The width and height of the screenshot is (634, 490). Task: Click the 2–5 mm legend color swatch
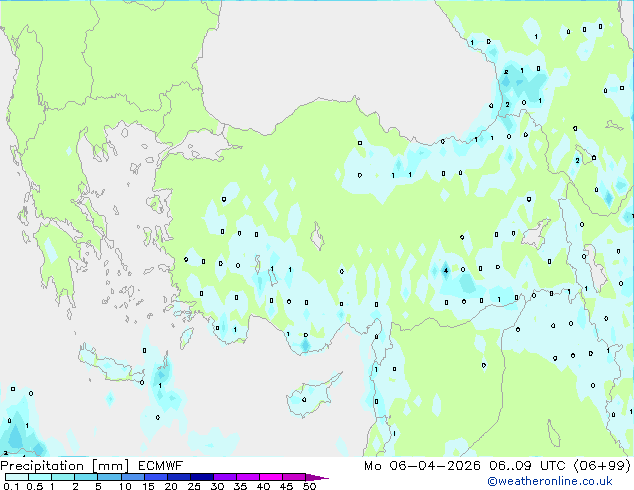click(x=86, y=477)
